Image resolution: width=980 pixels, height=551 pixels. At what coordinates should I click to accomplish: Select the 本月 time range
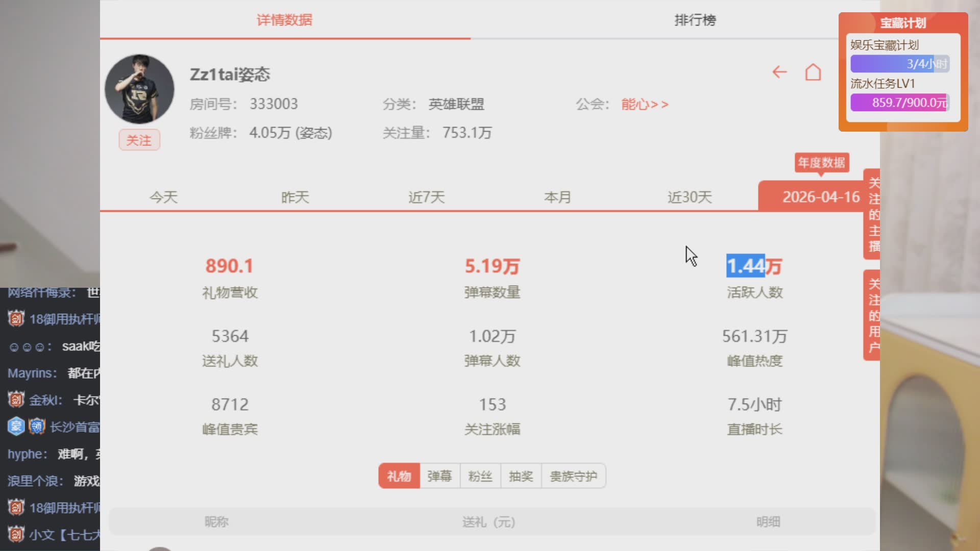557,197
